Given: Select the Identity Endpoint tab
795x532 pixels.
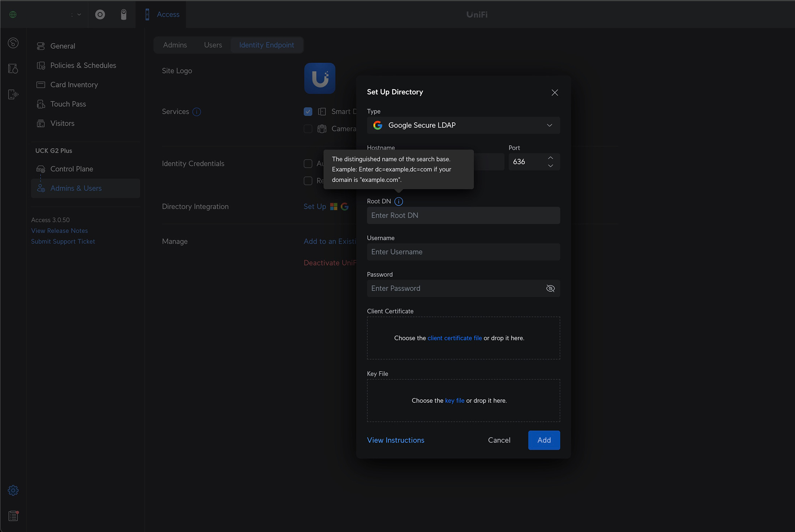Looking at the screenshot, I should 267,45.
